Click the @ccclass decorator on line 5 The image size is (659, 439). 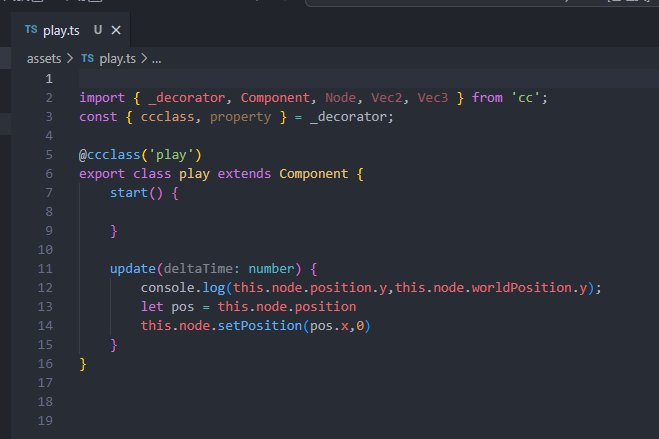[110, 155]
